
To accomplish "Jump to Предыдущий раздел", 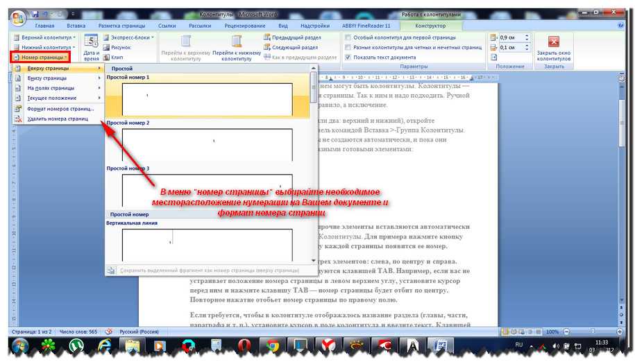I will [x=292, y=37].
